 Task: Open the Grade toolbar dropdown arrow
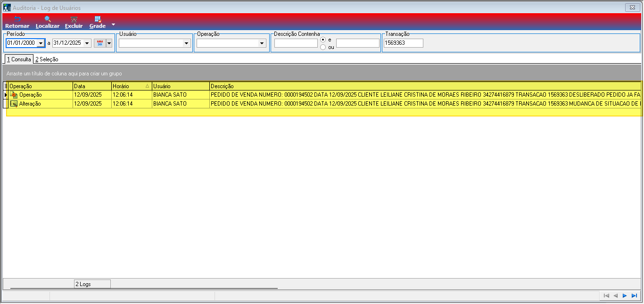coord(113,25)
